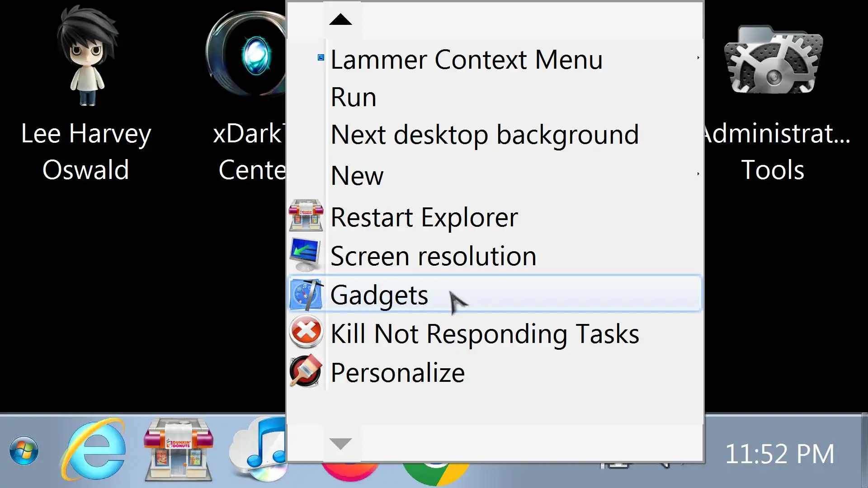Click the 11:52 PM taskbar clock
868x488 pixels.
(779, 454)
